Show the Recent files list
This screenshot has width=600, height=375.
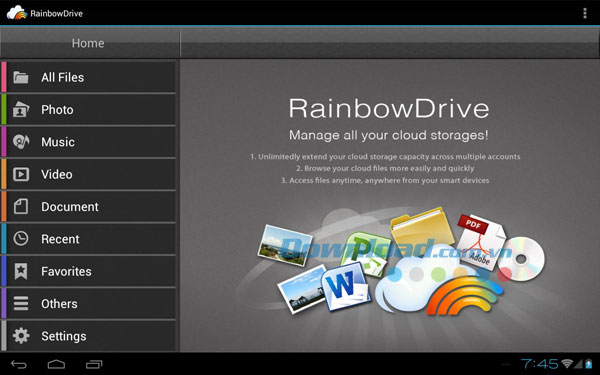tap(88, 239)
